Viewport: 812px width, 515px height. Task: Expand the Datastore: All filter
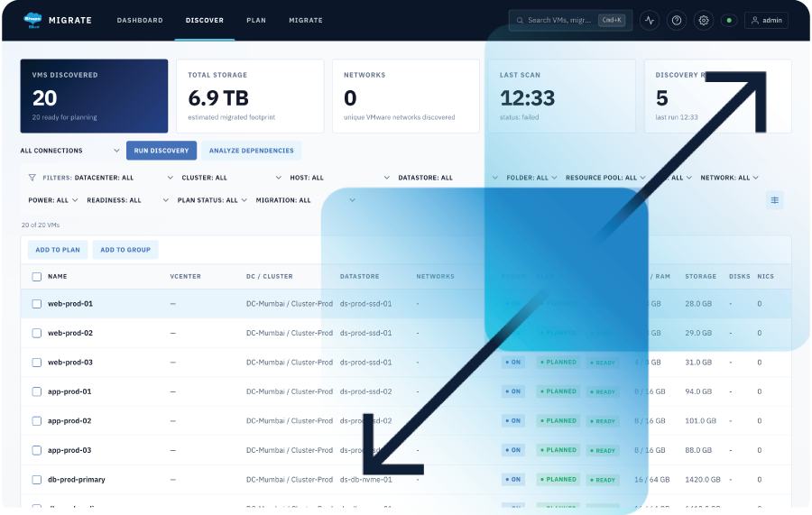[x=448, y=178]
